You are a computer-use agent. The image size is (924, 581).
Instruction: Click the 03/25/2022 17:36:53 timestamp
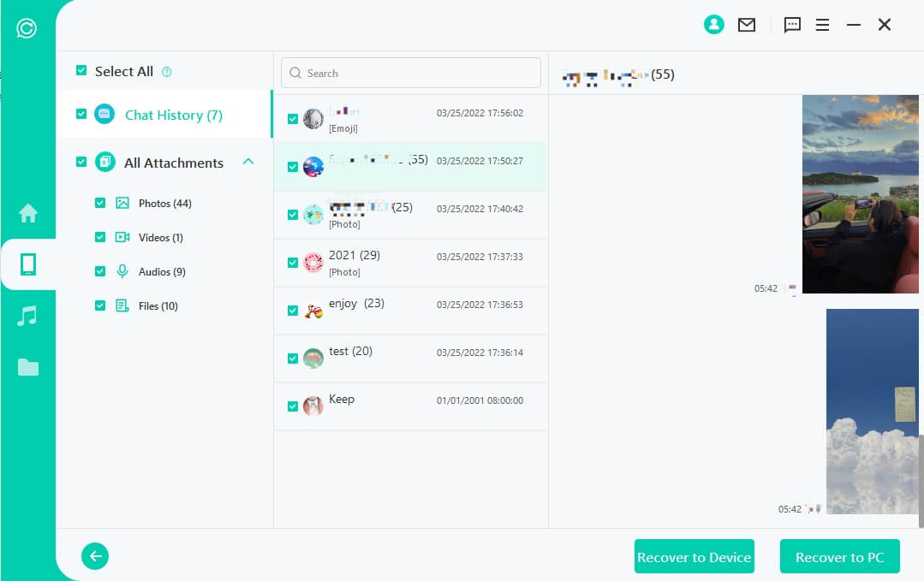pyautogui.click(x=480, y=305)
